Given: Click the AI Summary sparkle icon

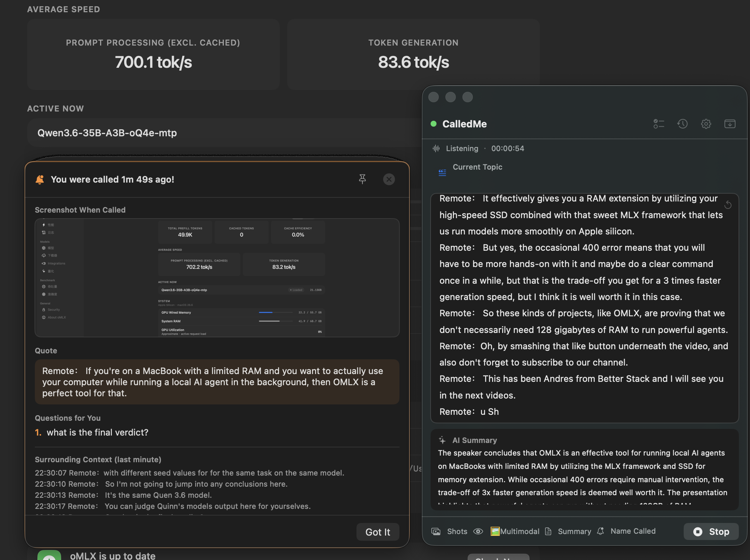Looking at the screenshot, I should tap(442, 440).
